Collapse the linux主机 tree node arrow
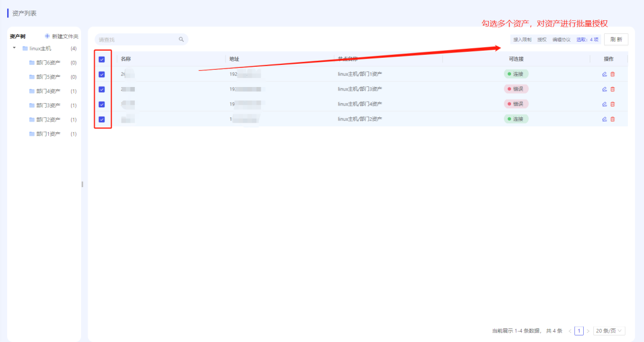The width and height of the screenshot is (644, 342). (x=14, y=48)
